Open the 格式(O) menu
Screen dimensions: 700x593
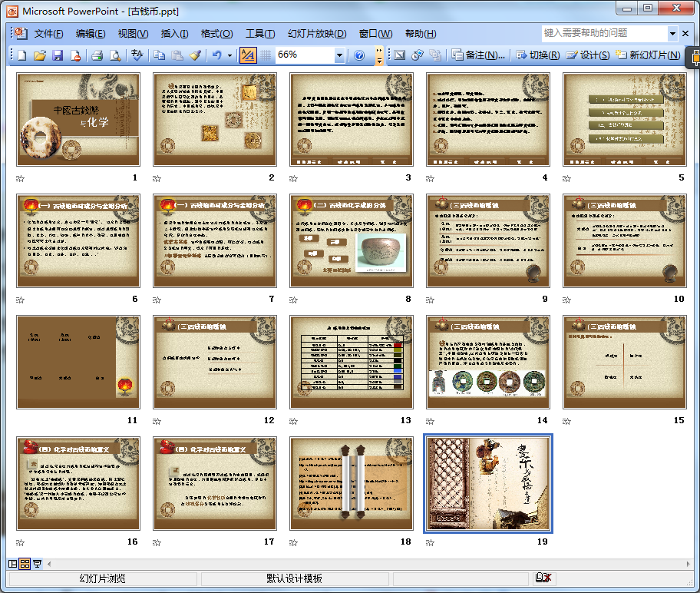(216, 34)
